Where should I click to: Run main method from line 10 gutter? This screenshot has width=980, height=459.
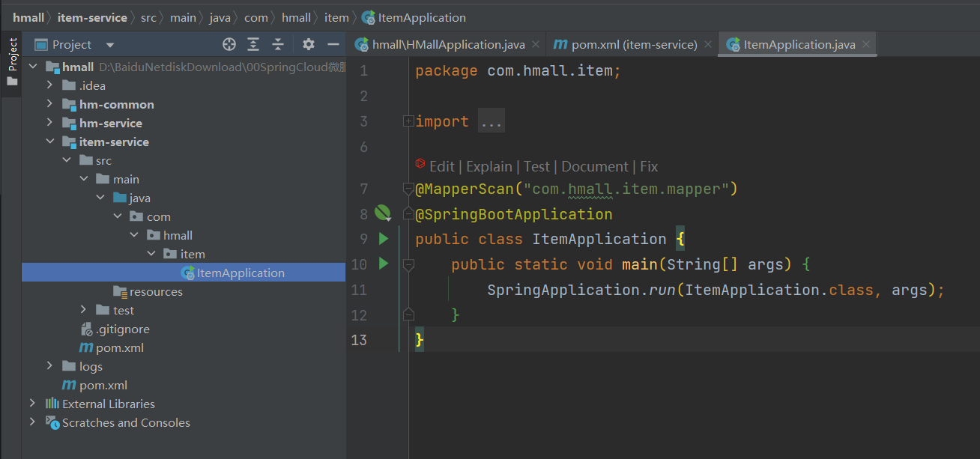click(x=384, y=264)
